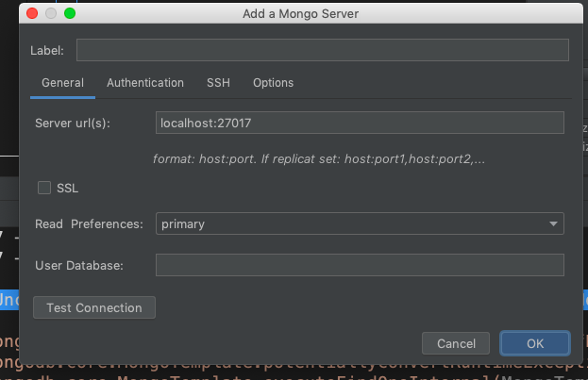Click the 'Server url(s):' label
The image size is (588, 380).
(73, 124)
